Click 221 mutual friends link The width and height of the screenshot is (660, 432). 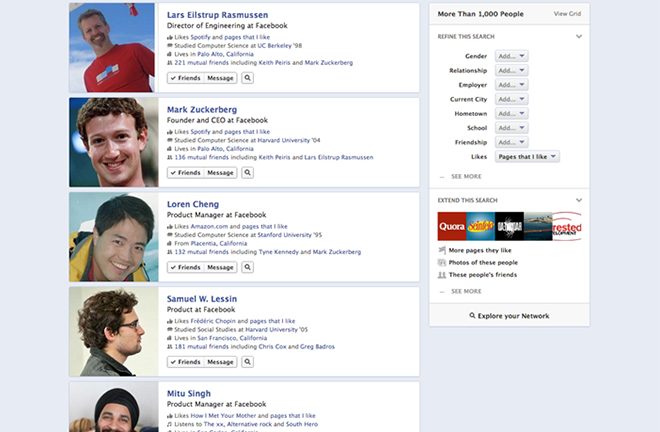coord(201,63)
